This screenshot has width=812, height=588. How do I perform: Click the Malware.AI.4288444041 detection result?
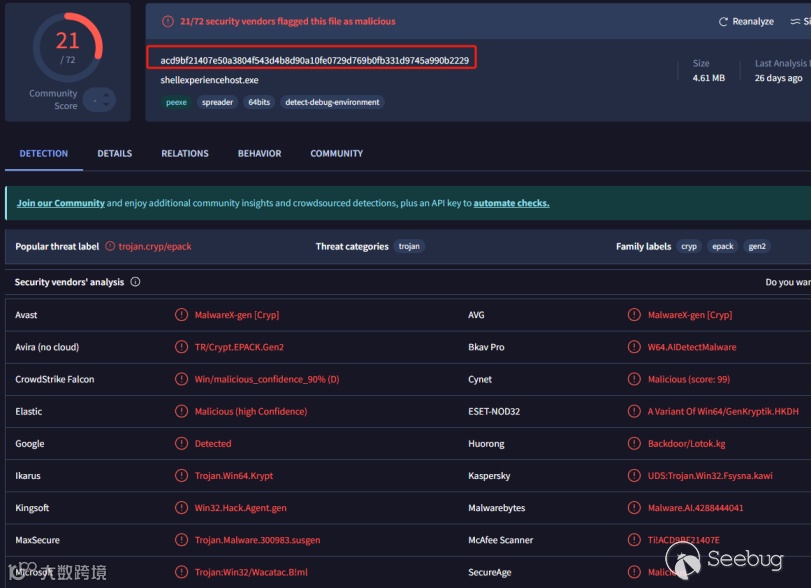point(695,507)
